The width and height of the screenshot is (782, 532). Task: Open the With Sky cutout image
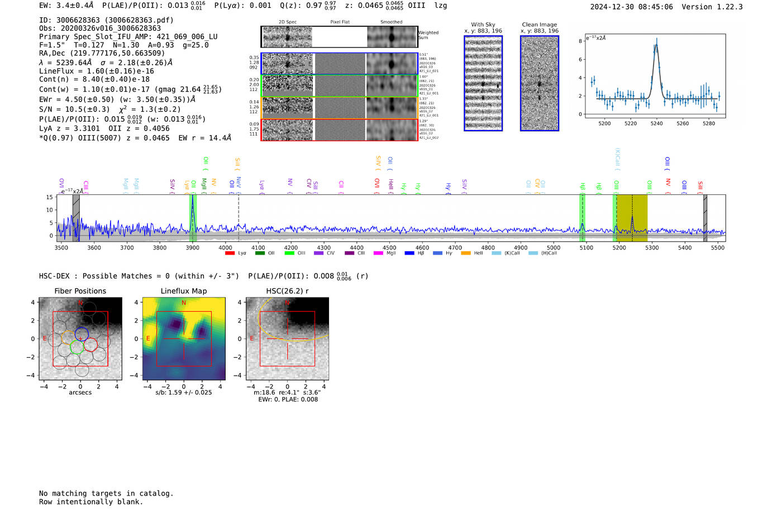click(x=483, y=83)
